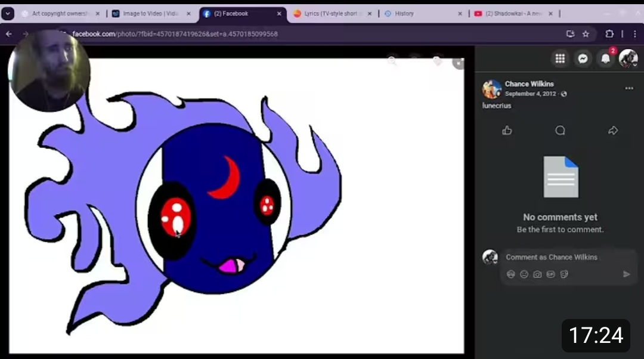The height and width of the screenshot is (359, 644).
Task: Add a GIF to the comment
Action: (x=550, y=274)
